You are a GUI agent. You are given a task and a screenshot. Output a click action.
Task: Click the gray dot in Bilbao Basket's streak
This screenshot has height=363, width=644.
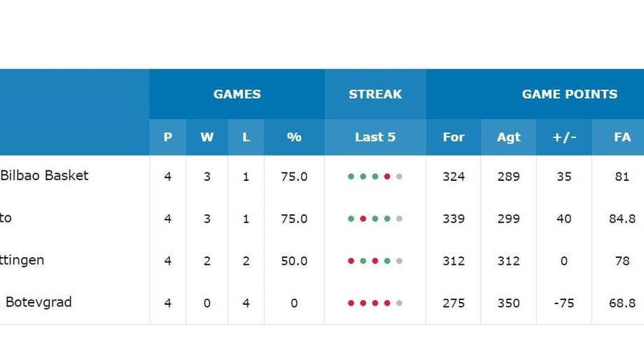[x=399, y=177]
